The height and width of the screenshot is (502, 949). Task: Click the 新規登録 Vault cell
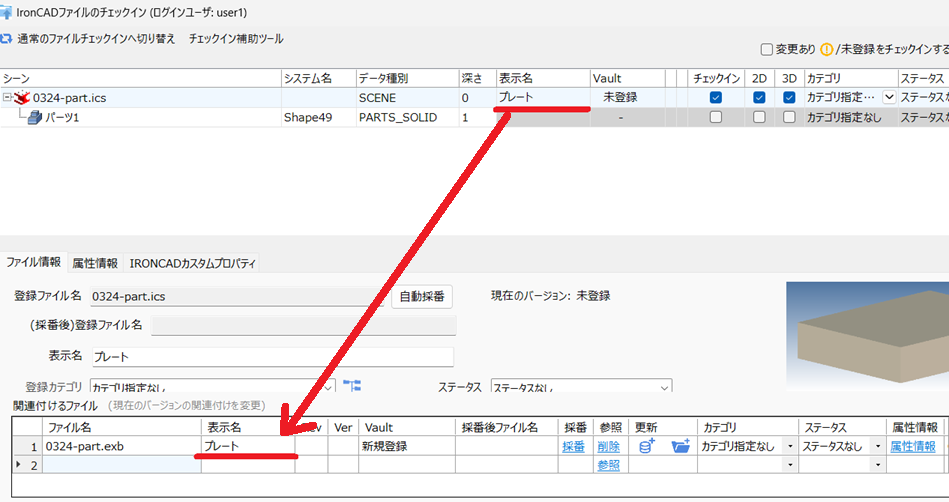click(406, 446)
